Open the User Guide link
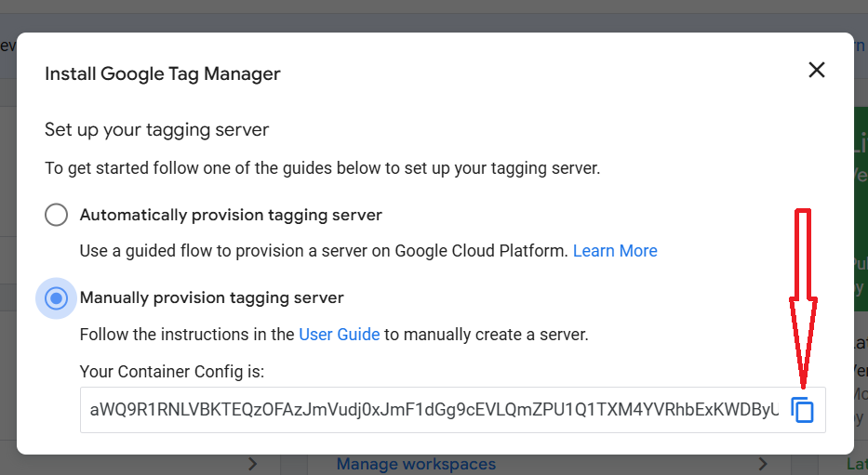 pos(339,335)
